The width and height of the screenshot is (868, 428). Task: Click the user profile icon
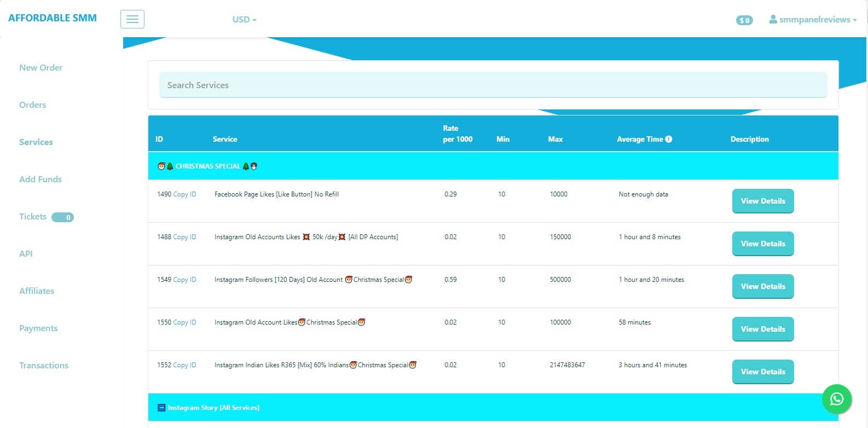point(773,19)
